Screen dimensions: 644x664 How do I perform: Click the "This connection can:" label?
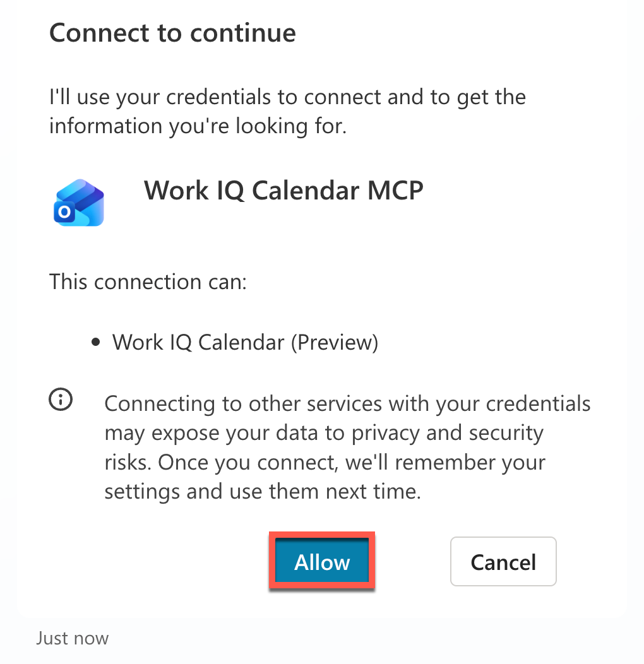[x=148, y=281]
